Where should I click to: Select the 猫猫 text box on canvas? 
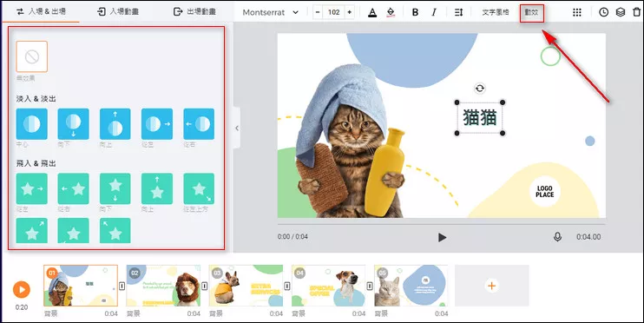coord(480,117)
